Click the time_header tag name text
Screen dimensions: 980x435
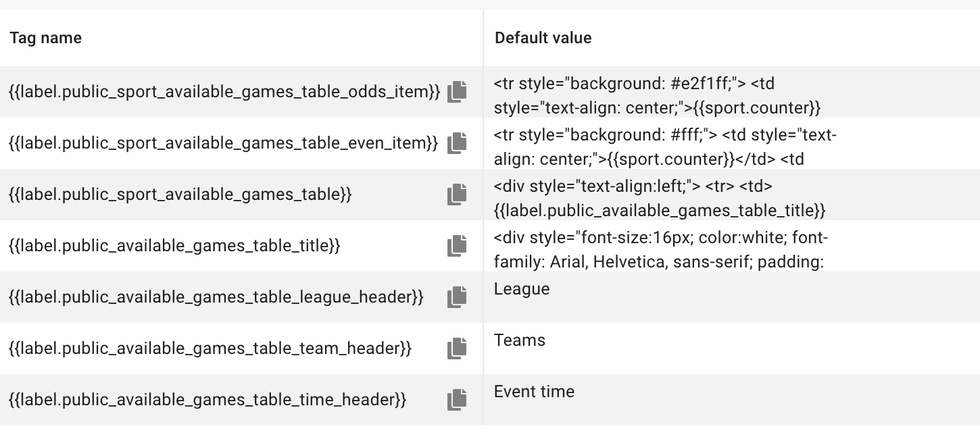208,400
